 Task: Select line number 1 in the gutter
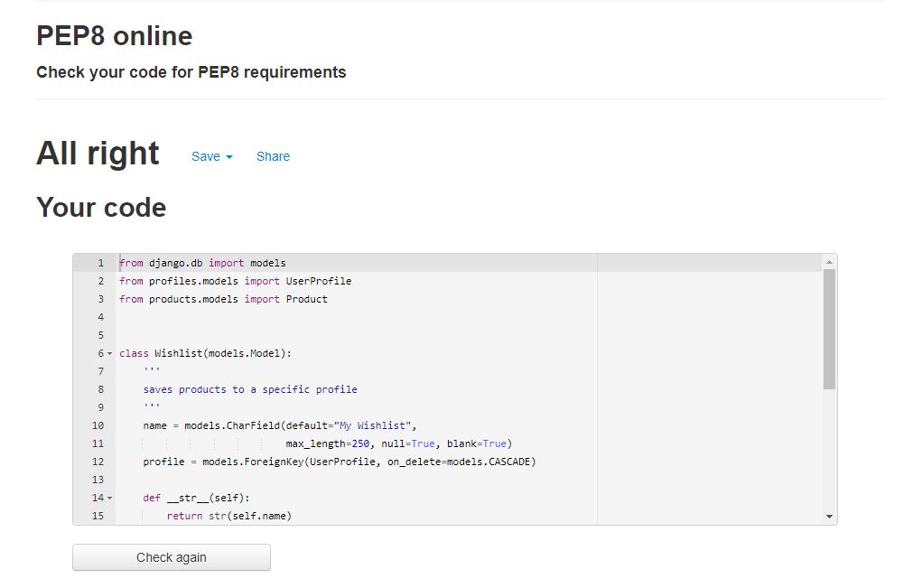[x=99, y=263]
